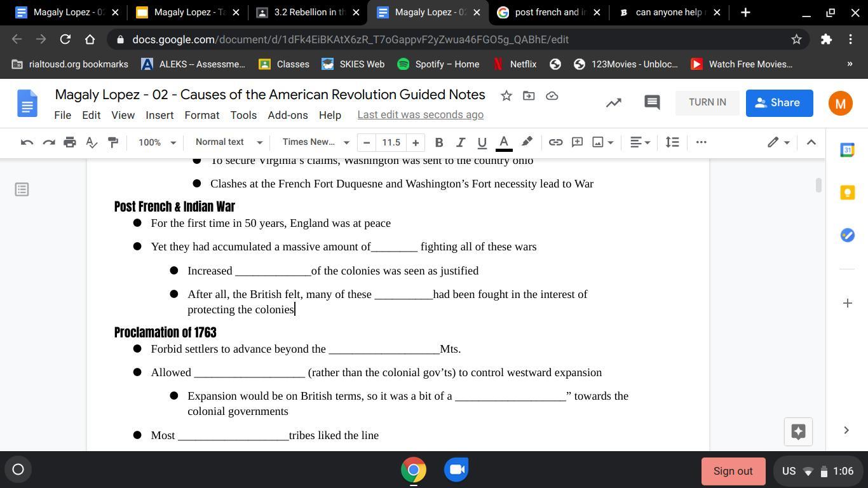Star the document title
This screenshot has height=488, width=868.
pos(506,95)
